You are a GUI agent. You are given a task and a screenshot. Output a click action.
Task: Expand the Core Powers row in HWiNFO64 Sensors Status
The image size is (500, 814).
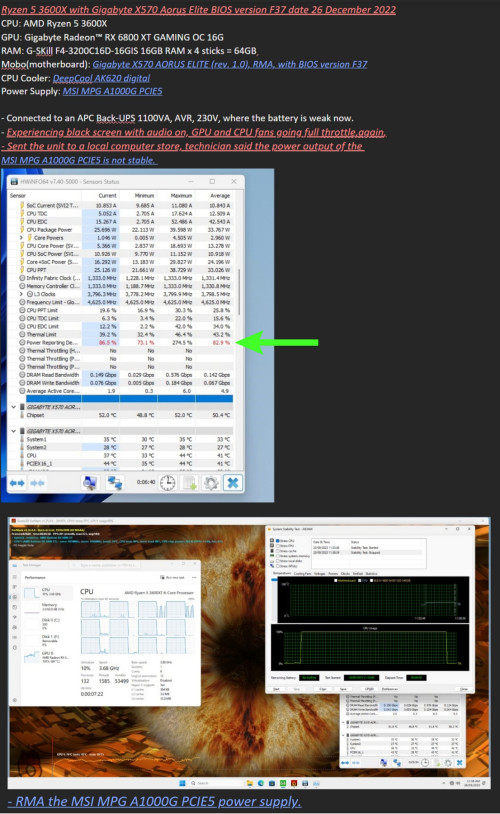click(x=21, y=238)
